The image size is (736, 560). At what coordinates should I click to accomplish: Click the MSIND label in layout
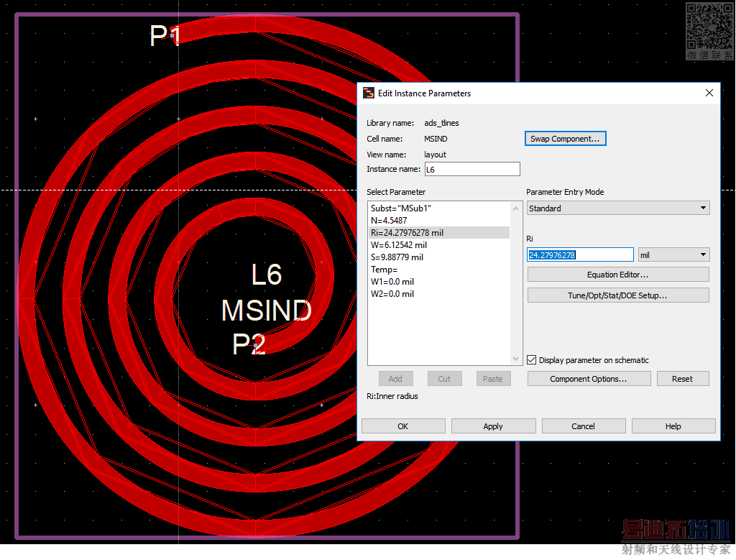click(267, 311)
